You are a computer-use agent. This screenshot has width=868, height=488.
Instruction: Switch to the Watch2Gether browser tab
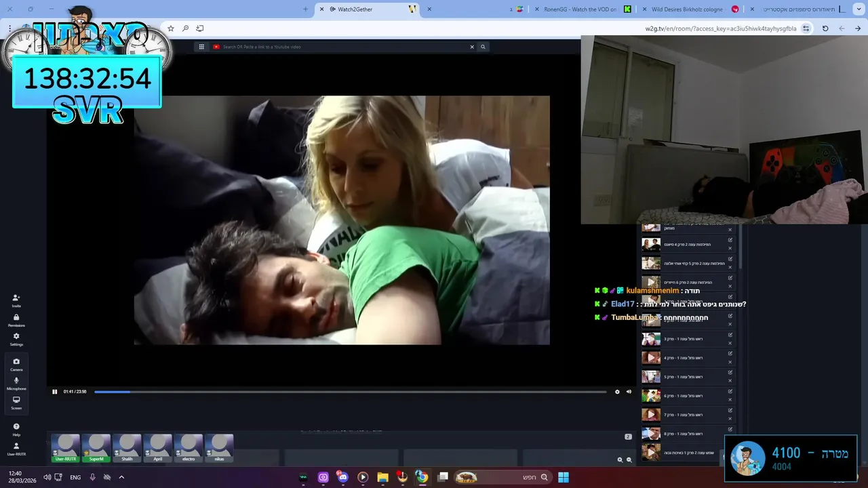click(369, 9)
